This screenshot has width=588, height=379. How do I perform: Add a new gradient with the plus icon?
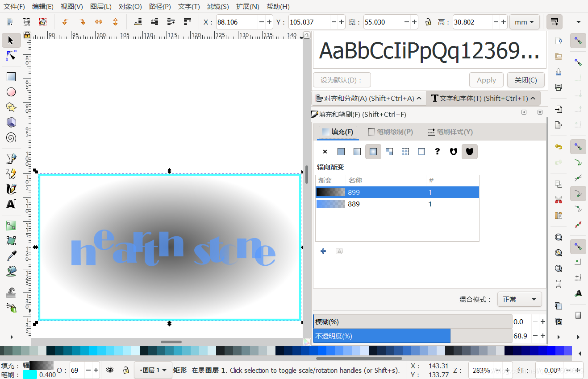point(323,251)
